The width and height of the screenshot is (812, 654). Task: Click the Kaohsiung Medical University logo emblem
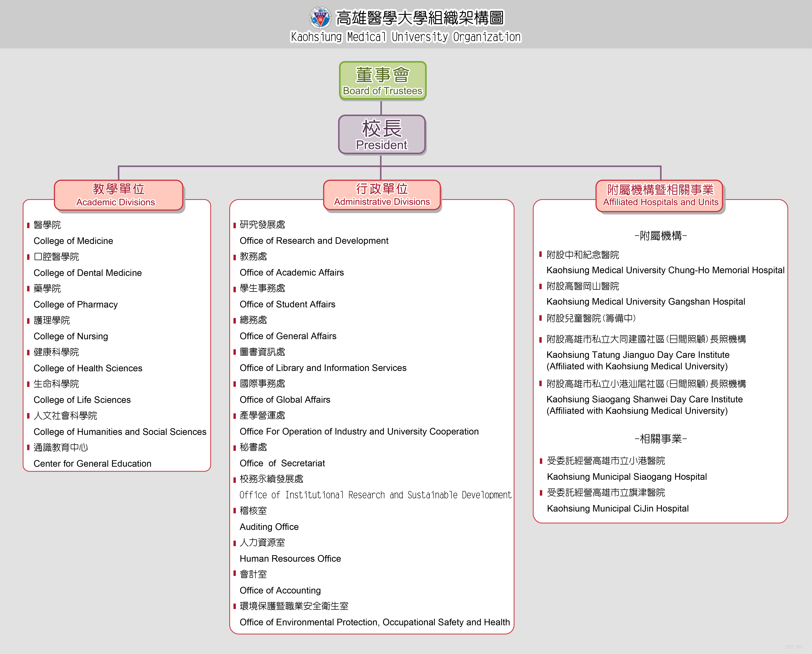pyautogui.click(x=320, y=17)
